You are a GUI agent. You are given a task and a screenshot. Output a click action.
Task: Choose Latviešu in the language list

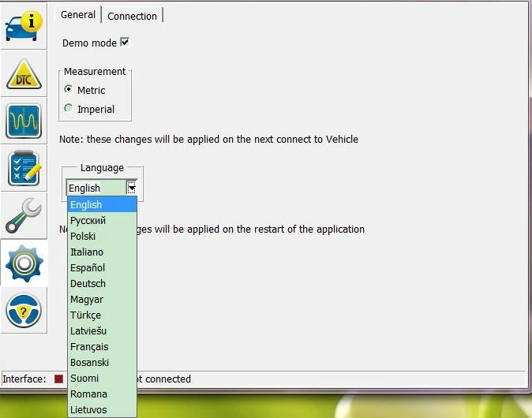[x=102, y=331]
